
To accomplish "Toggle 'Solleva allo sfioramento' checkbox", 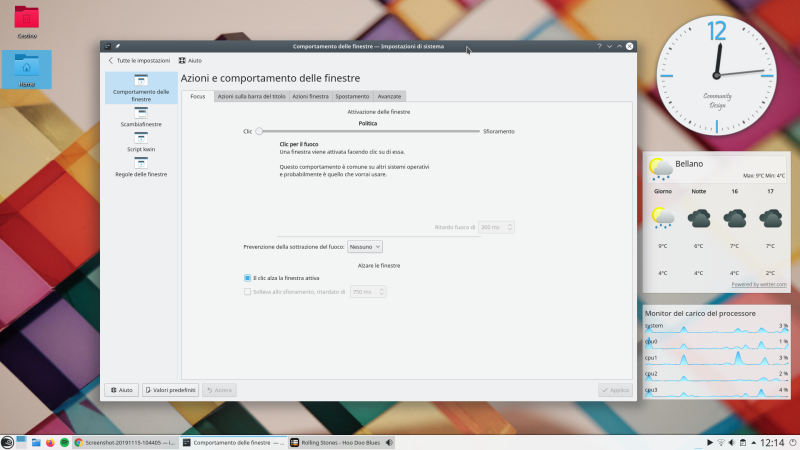I will pos(247,292).
